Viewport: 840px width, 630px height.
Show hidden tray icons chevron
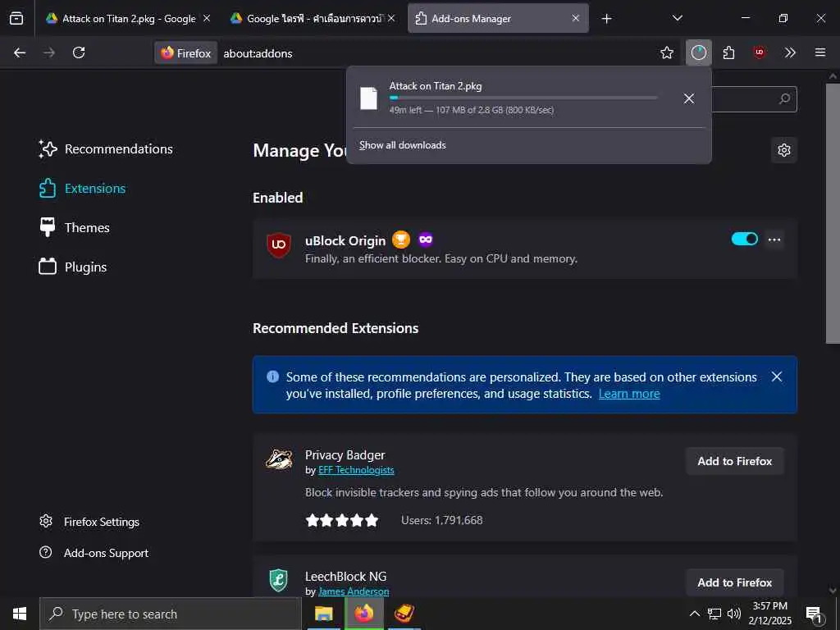[x=694, y=614]
